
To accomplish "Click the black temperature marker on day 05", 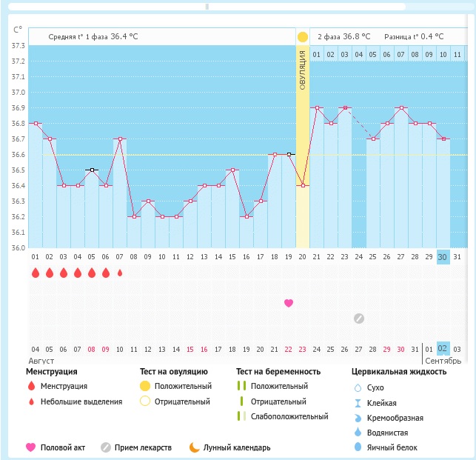I will [x=92, y=170].
